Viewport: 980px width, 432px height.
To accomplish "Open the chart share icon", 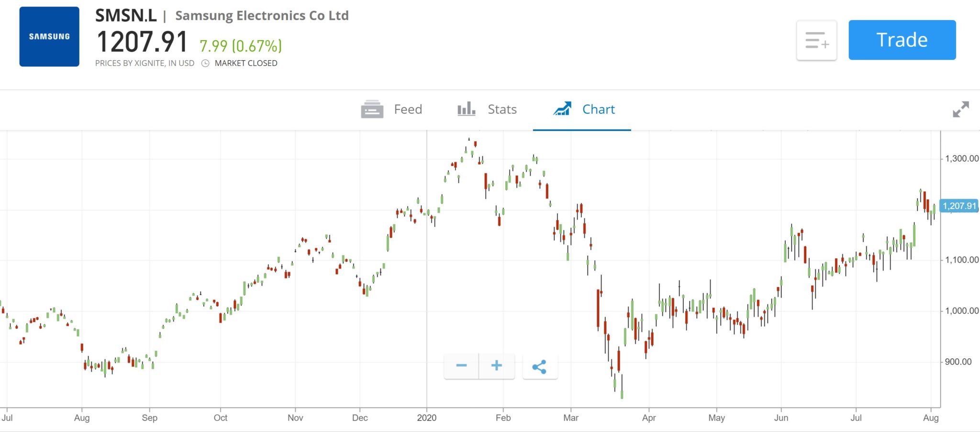I will tap(540, 366).
